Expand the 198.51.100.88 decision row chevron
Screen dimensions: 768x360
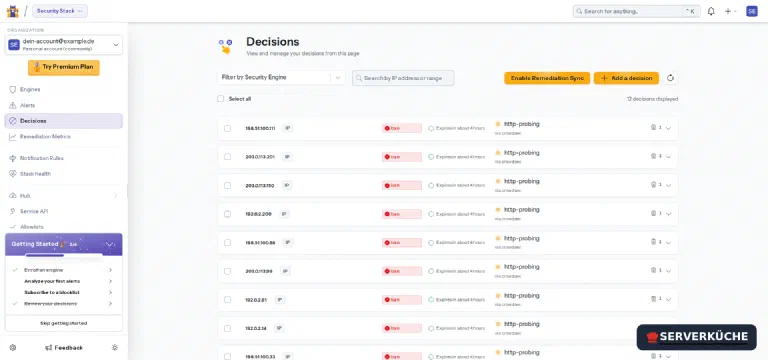click(x=669, y=242)
